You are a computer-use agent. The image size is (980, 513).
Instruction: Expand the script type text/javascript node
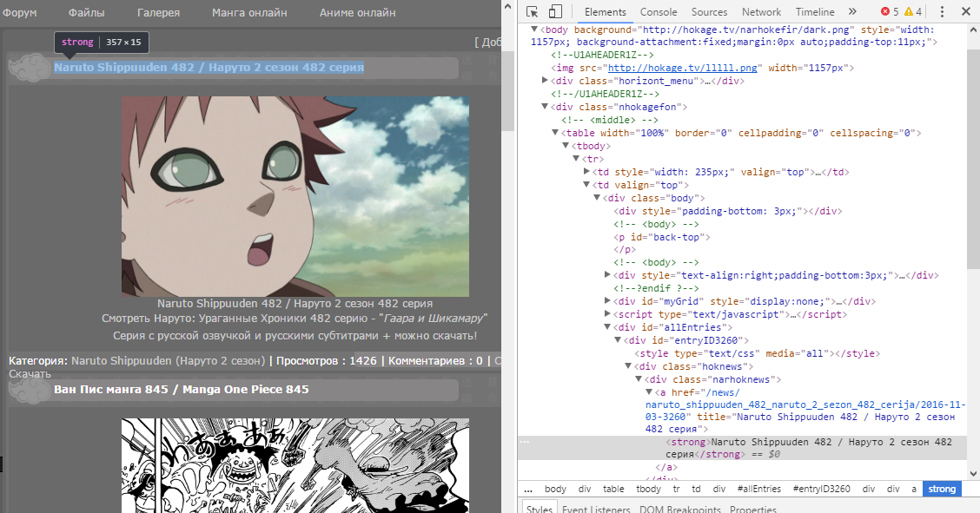pyautogui.click(x=607, y=314)
